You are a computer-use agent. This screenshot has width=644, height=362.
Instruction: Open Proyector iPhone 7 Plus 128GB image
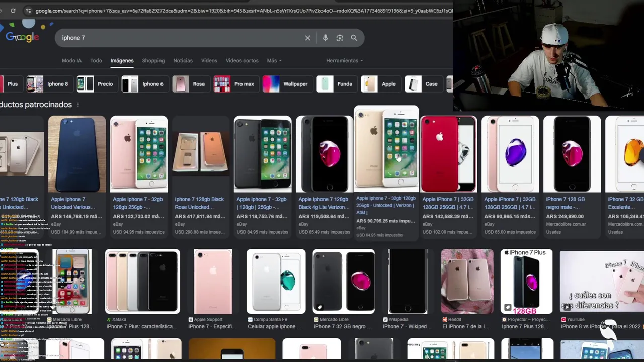(x=526, y=282)
